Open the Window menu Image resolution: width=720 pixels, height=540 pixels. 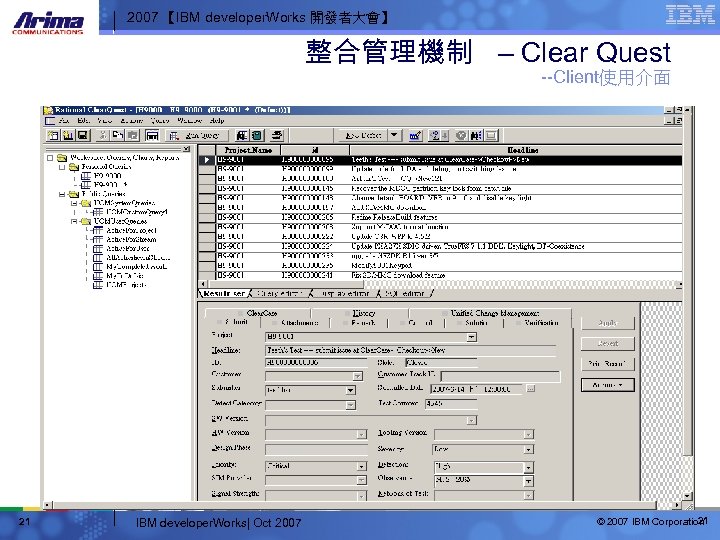click(x=189, y=121)
